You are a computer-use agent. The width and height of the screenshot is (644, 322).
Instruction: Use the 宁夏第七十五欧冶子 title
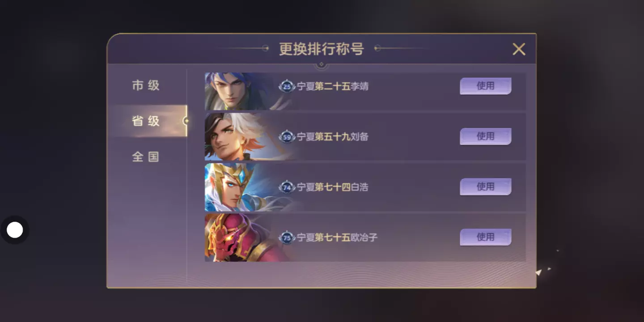tap(486, 237)
